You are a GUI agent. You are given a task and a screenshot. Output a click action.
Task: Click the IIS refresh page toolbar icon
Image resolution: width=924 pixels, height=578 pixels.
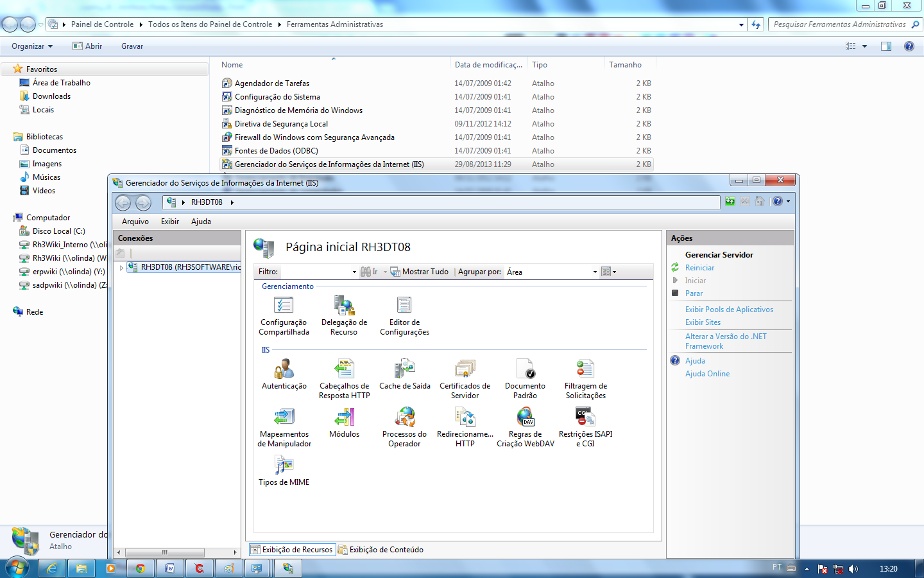[x=730, y=202]
